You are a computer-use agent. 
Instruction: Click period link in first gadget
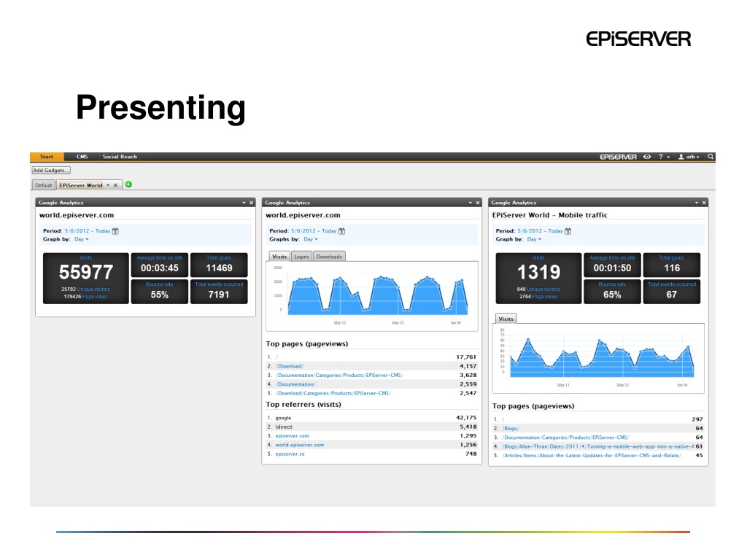tap(88, 231)
